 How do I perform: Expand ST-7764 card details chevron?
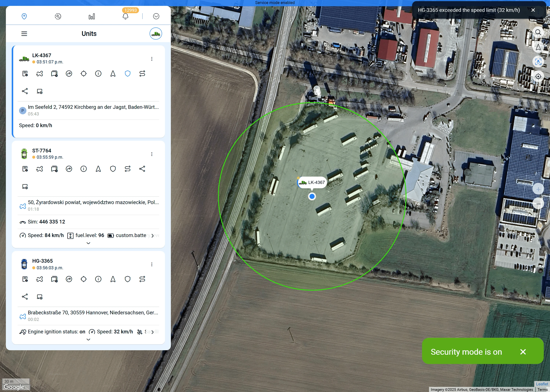pos(88,243)
